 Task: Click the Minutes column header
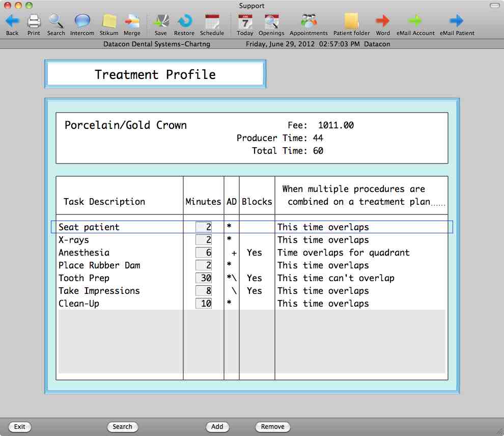click(x=203, y=202)
